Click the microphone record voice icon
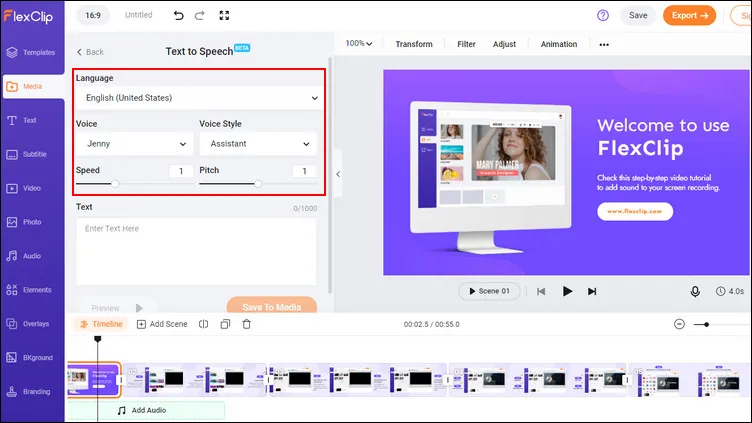Image resolution: width=752 pixels, height=423 pixels. (695, 291)
